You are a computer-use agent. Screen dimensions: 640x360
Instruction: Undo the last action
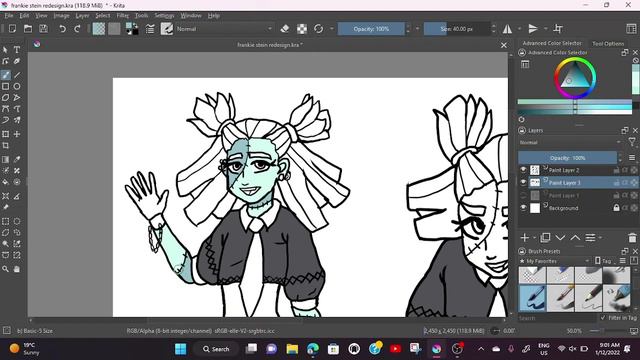pyautogui.click(x=62, y=29)
